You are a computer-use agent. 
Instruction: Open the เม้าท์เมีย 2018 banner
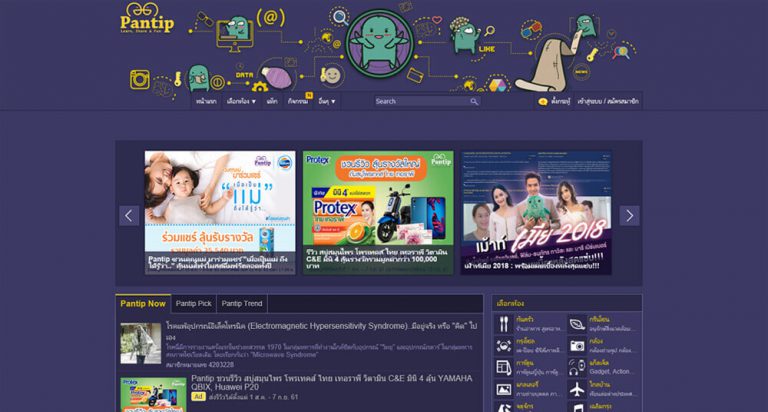pos(536,212)
